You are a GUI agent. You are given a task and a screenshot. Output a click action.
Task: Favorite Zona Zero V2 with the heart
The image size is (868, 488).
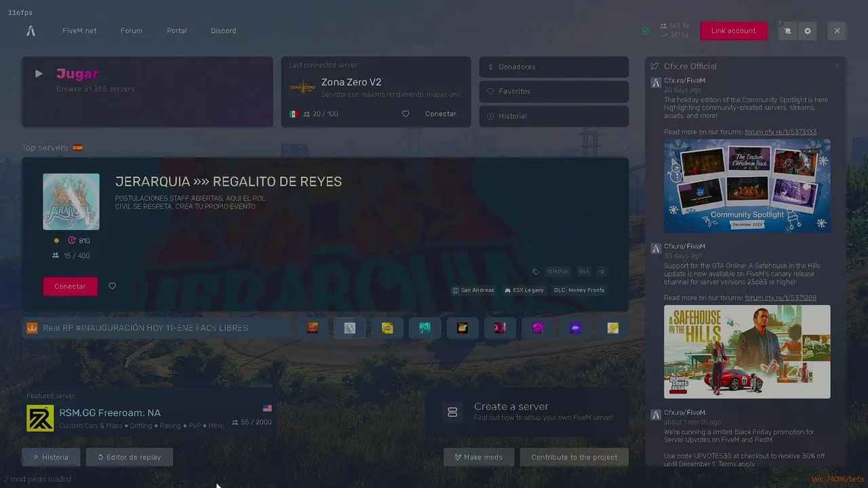(406, 114)
